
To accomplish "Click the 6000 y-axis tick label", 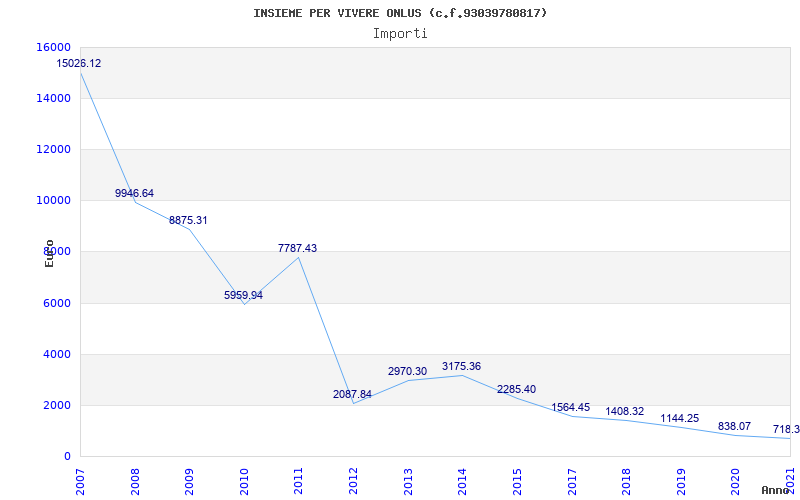I will pos(56,304).
